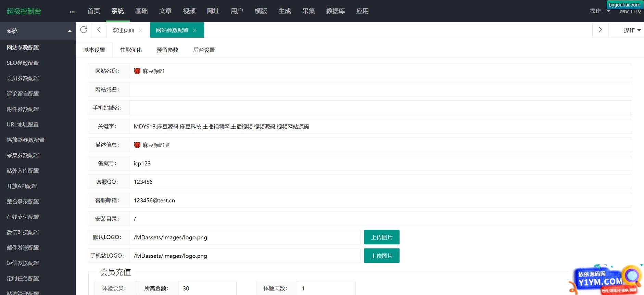Click the 安装目录 input field

pos(381,219)
